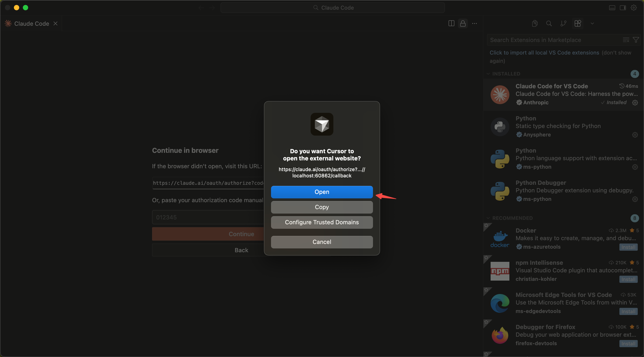Open manage gear for Python Debugger
The width and height of the screenshot is (644, 357).
[635, 199]
